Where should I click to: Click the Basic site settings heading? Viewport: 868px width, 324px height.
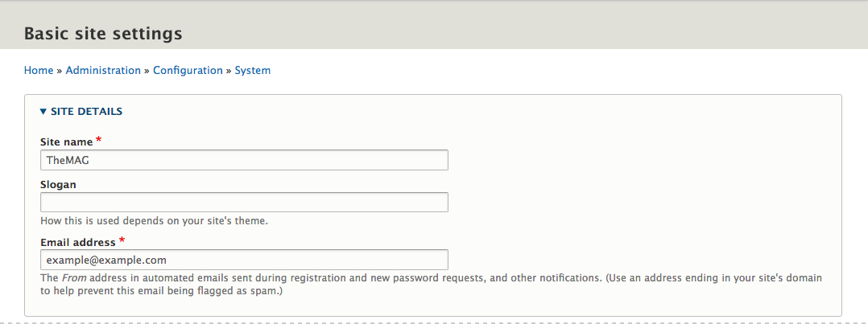click(103, 34)
